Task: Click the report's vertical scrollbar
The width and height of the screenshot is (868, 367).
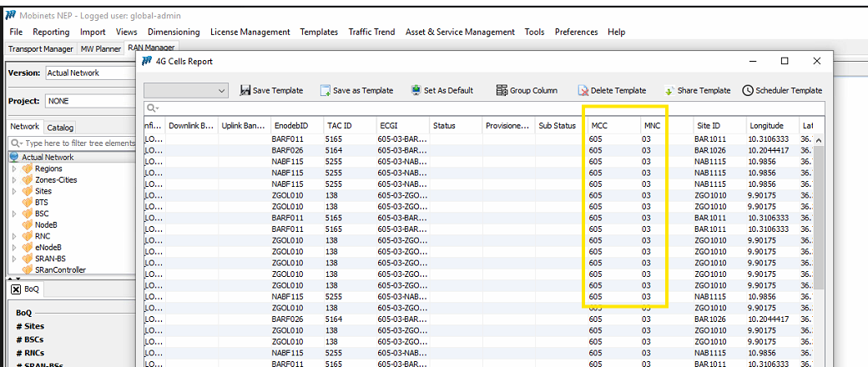Action: (x=818, y=217)
